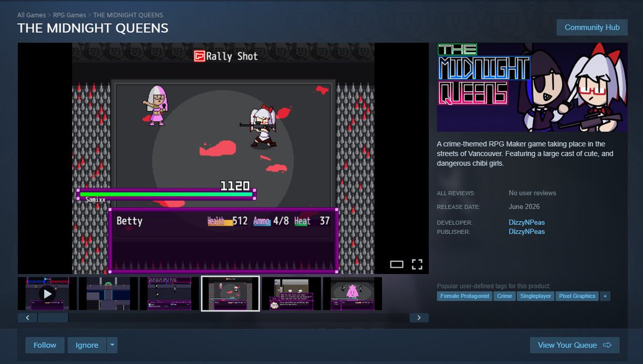Select the highlighted Rally Shot screenshot thumbnail
Screen dimensions: 643x364
click(x=230, y=293)
